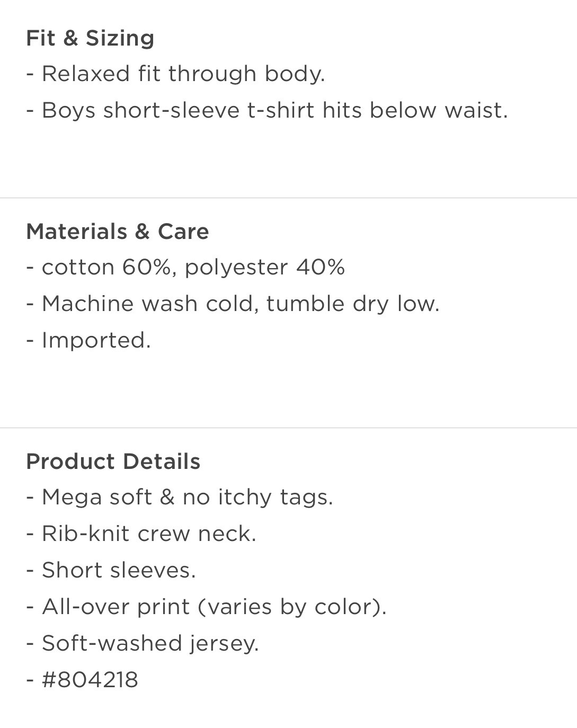The height and width of the screenshot is (728, 577).
Task: Click the 'Imported.' text line
Action: click(88, 340)
